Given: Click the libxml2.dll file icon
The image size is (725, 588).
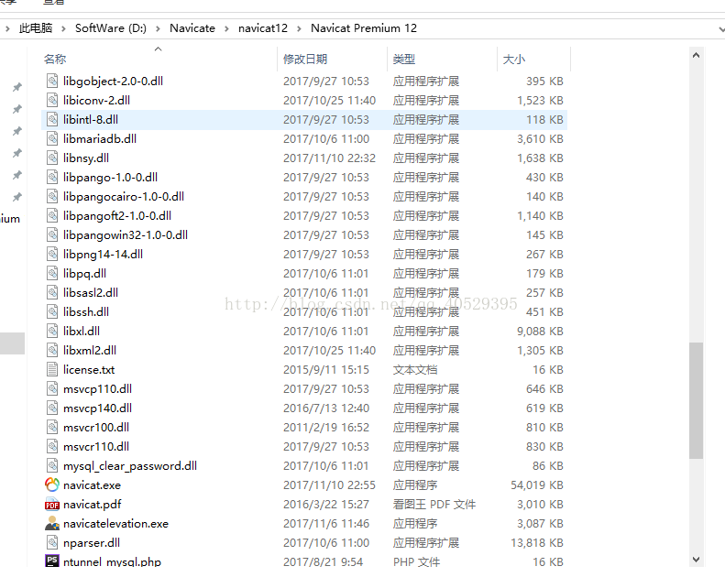Looking at the screenshot, I should click(x=52, y=350).
